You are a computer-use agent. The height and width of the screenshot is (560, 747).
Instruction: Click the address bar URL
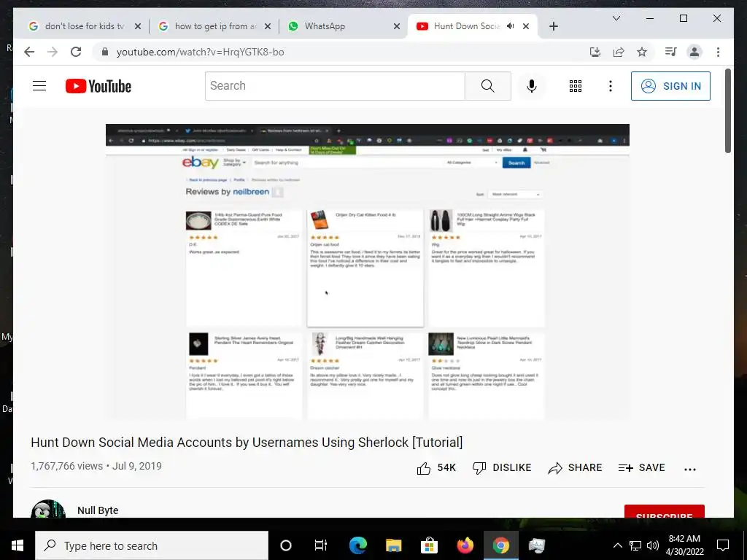[x=200, y=52]
